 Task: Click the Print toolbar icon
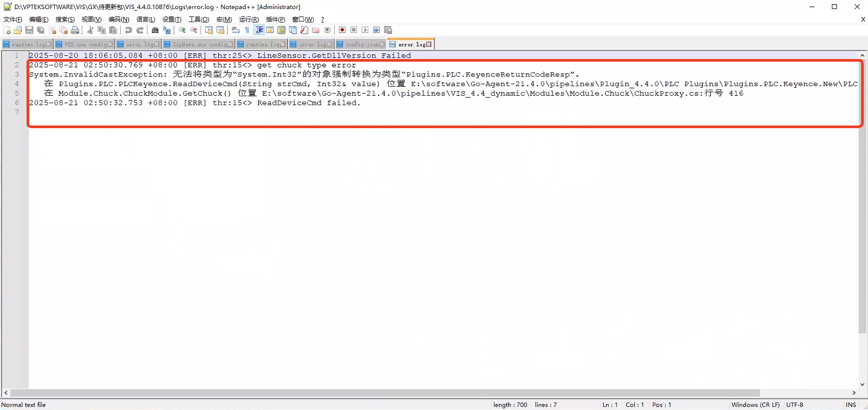coord(75,30)
